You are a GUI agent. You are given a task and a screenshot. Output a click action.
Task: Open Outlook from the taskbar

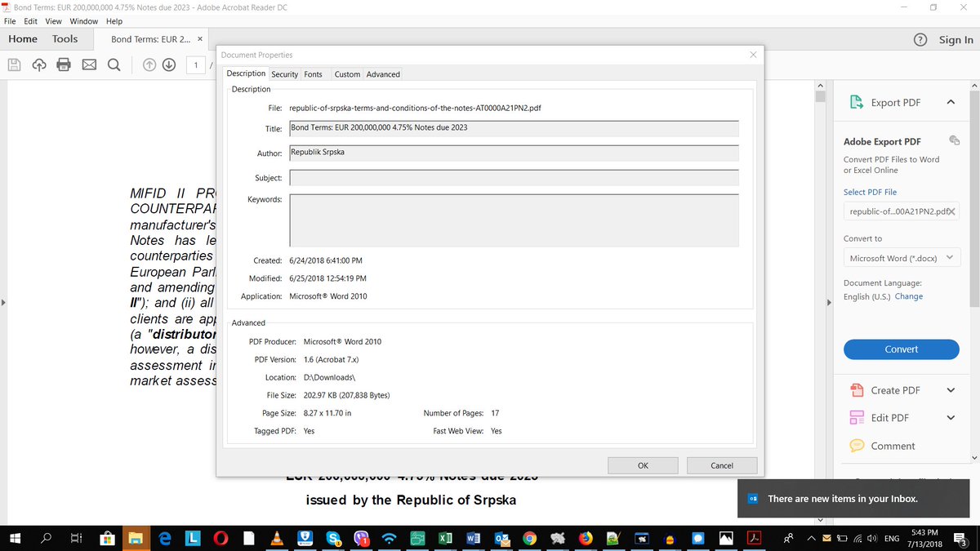click(501, 539)
